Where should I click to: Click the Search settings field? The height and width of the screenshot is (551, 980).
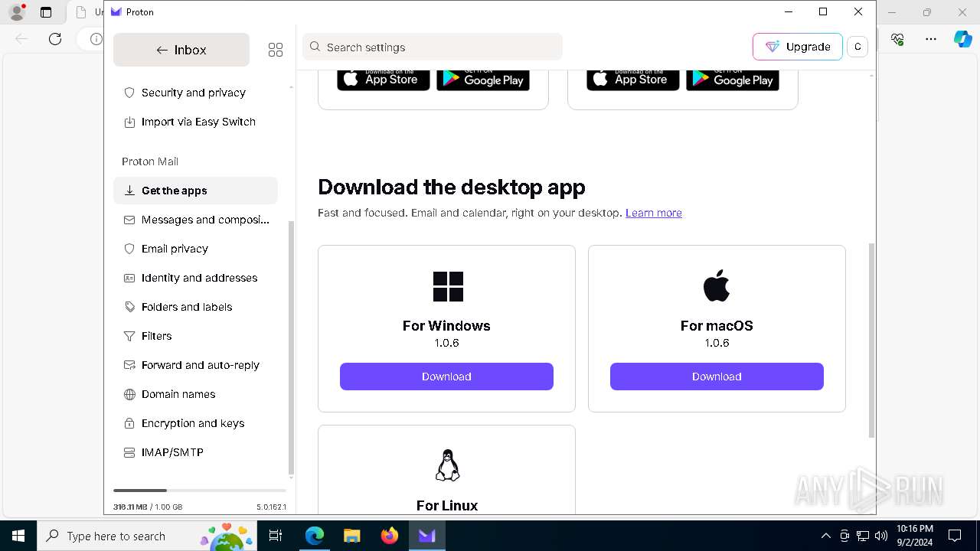click(433, 47)
